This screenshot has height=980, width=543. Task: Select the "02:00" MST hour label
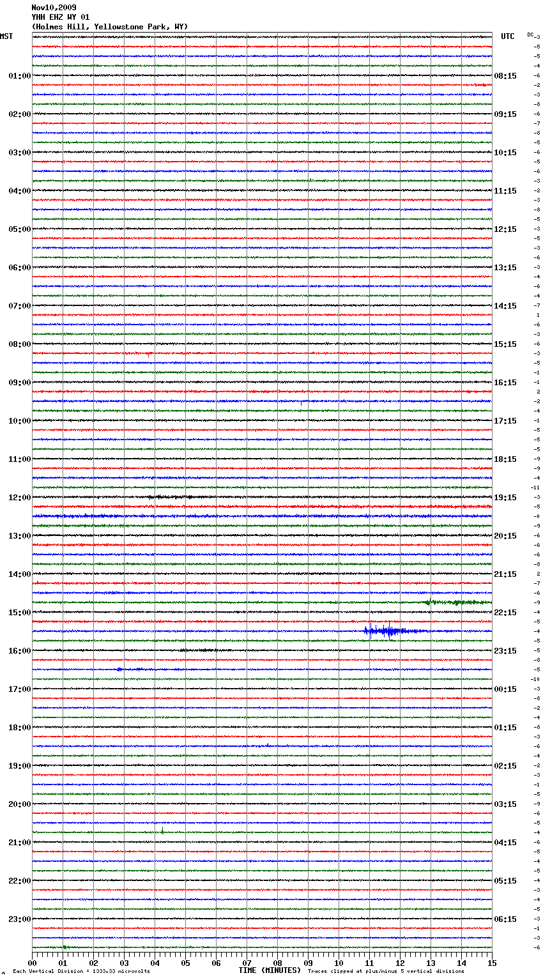pos(20,114)
